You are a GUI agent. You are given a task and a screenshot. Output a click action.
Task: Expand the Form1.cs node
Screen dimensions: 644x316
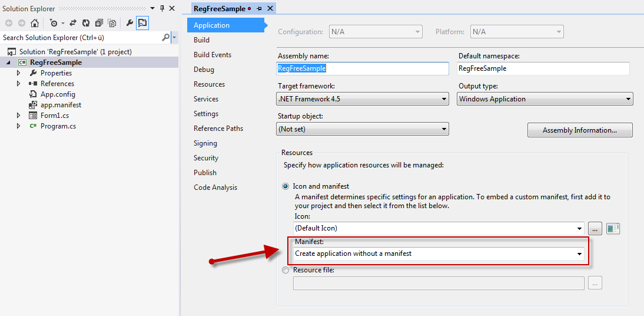[18, 115]
